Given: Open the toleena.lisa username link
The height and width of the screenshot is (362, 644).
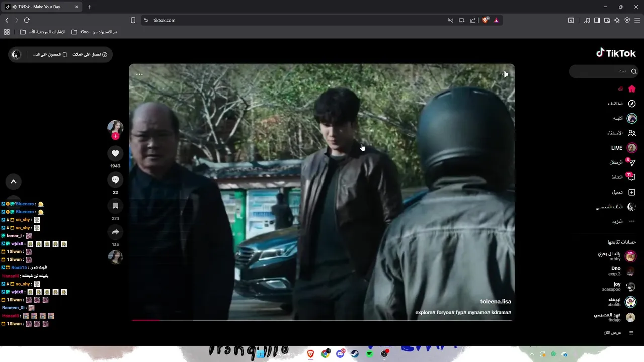Looking at the screenshot, I should [496, 301].
